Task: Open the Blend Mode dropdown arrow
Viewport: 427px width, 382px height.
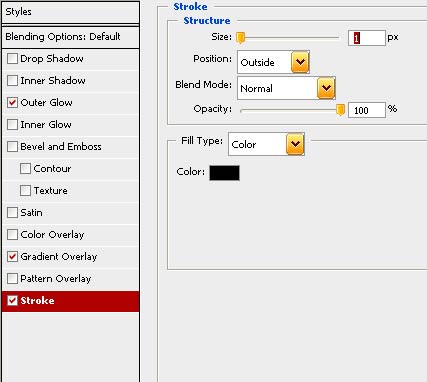Action: pyautogui.click(x=326, y=88)
